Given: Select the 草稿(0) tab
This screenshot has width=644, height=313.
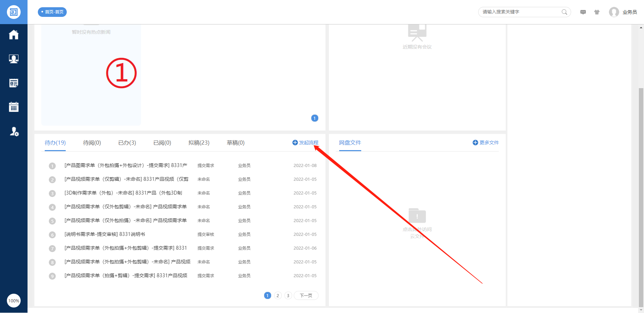Looking at the screenshot, I should (x=236, y=143).
